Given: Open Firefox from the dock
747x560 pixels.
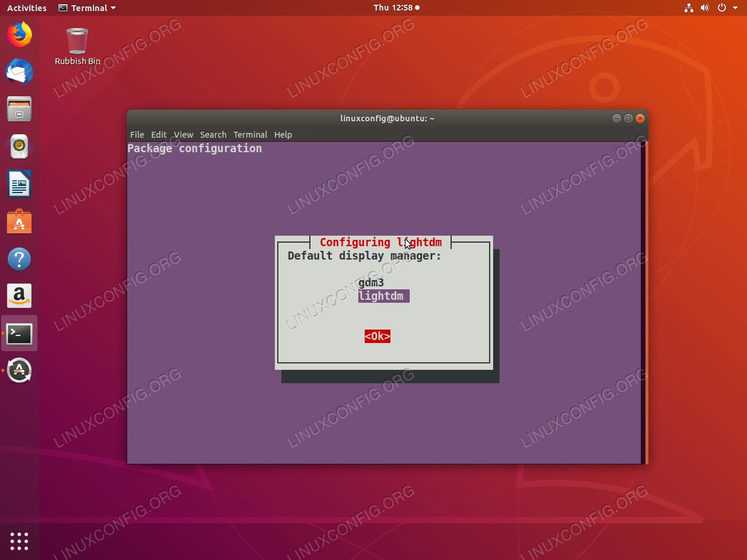Looking at the screenshot, I should coord(19,35).
